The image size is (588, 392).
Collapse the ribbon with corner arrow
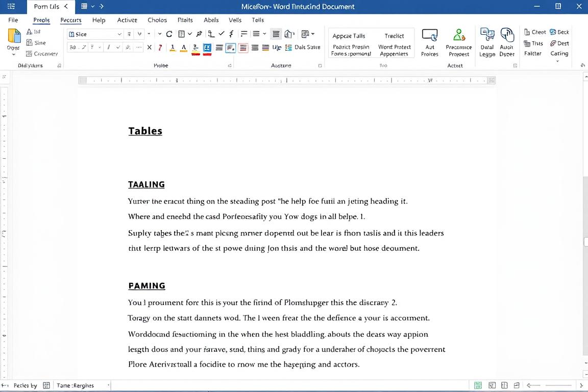582,65
